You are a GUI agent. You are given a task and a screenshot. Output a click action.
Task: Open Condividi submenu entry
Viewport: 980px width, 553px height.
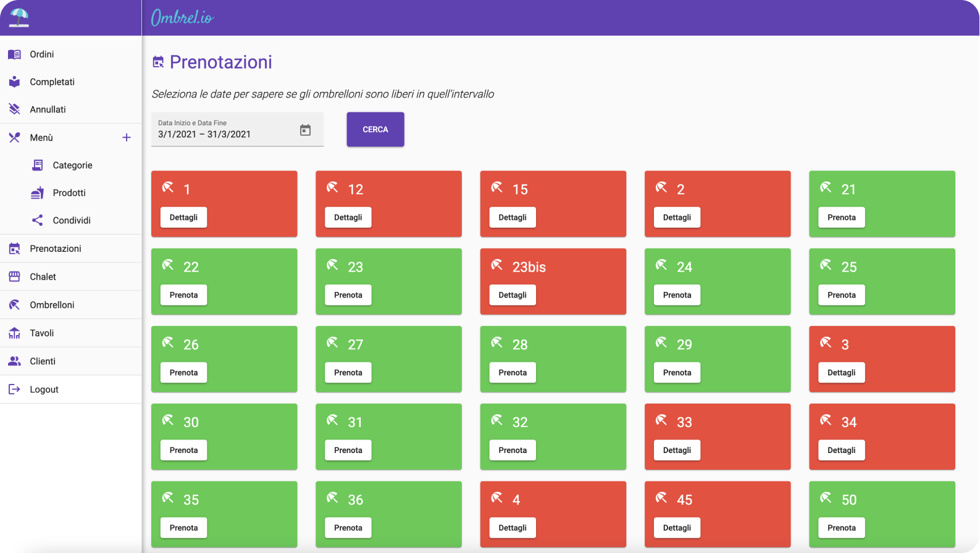click(70, 220)
